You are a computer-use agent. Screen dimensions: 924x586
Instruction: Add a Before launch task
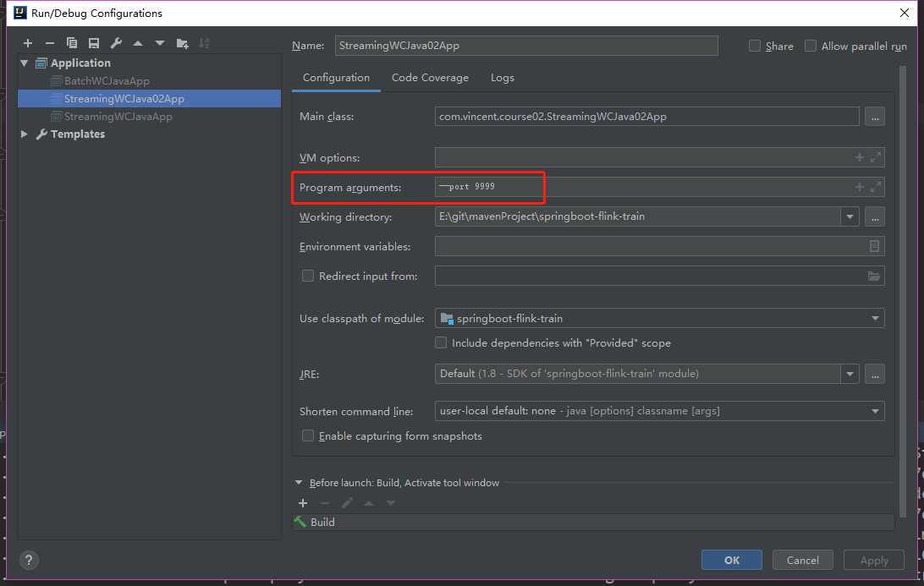(x=303, y=503)
